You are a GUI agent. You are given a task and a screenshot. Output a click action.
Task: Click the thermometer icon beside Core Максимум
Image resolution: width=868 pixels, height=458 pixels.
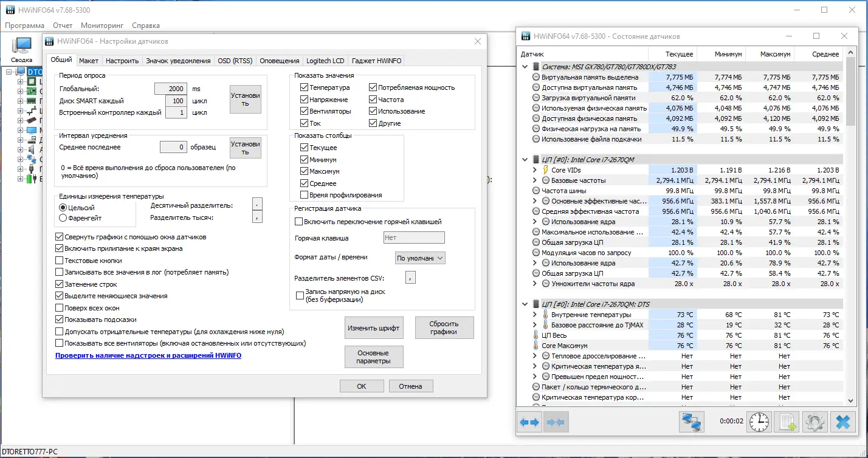[536, 346]
